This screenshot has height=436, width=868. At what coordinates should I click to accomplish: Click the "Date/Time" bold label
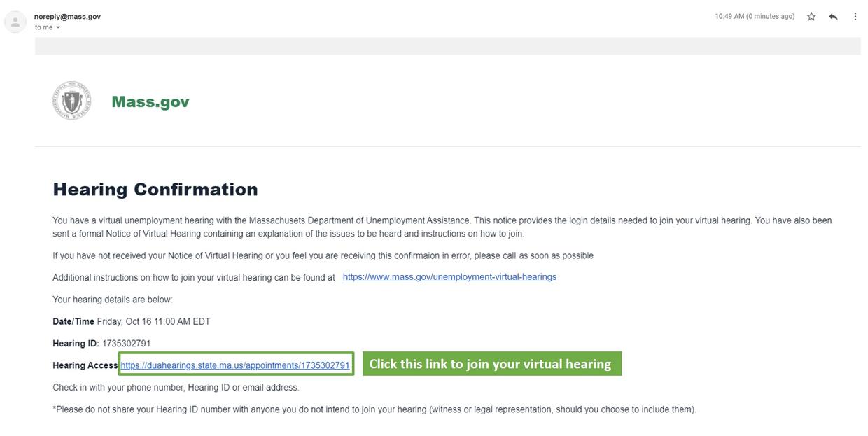tap(73, 322)
